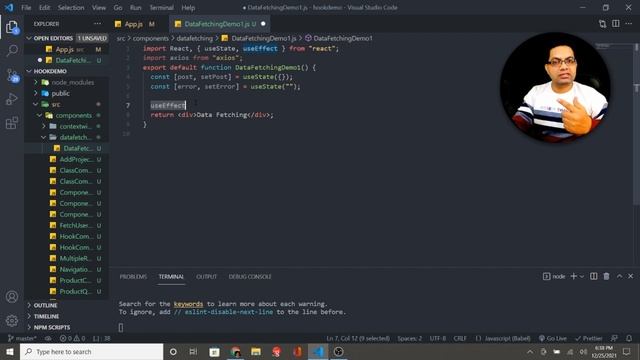This screenshot has height=360, width=640.
Task: Click the Windows taskbar search box
Action: point(91,351)
